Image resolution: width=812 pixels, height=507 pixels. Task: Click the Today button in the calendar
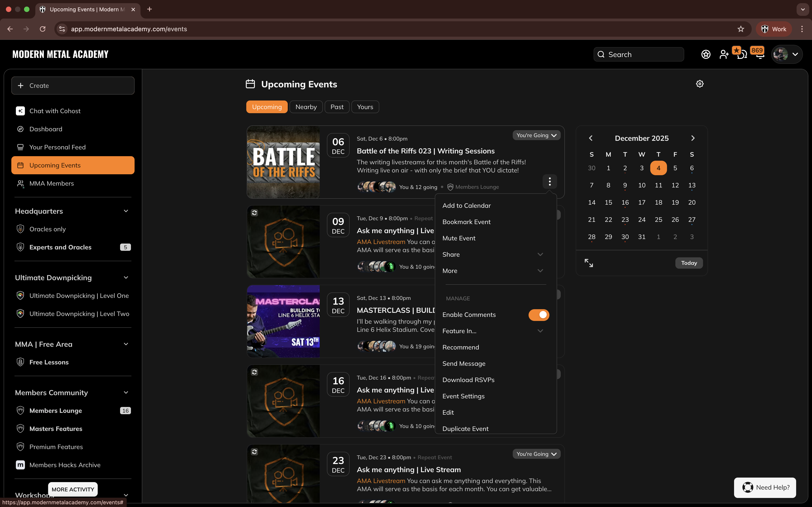click(689, 263)
